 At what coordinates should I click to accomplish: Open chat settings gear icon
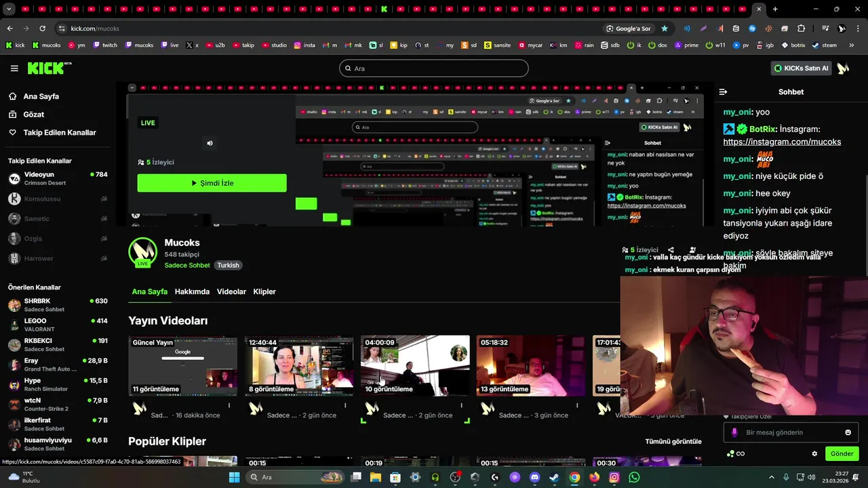[814, 453]
